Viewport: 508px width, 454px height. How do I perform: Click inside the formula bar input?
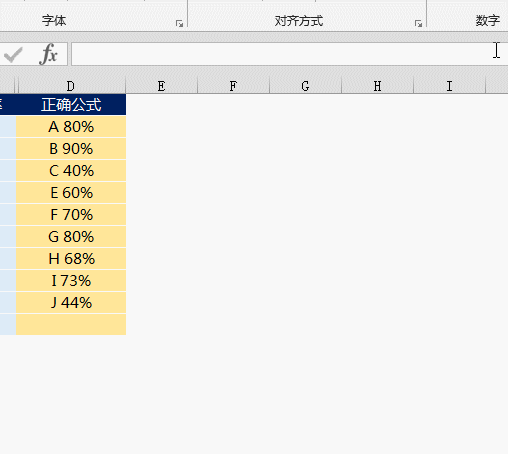coord(289,54)
